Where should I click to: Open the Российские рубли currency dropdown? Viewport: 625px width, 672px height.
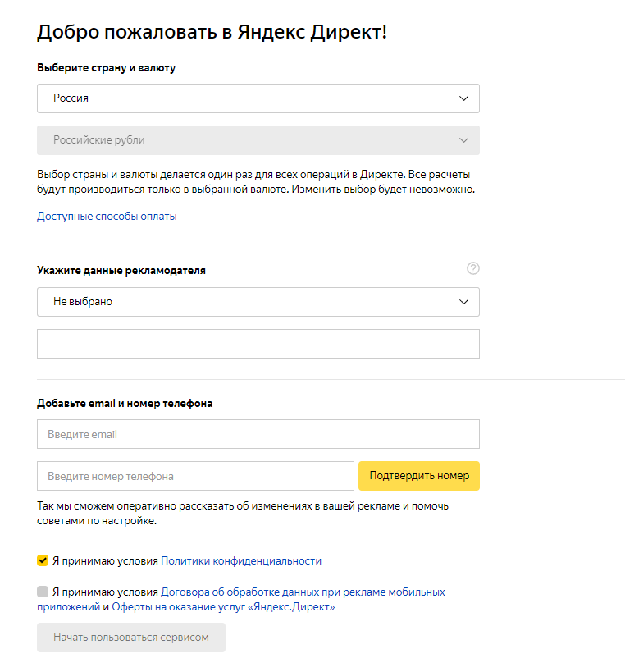point(258,140)
